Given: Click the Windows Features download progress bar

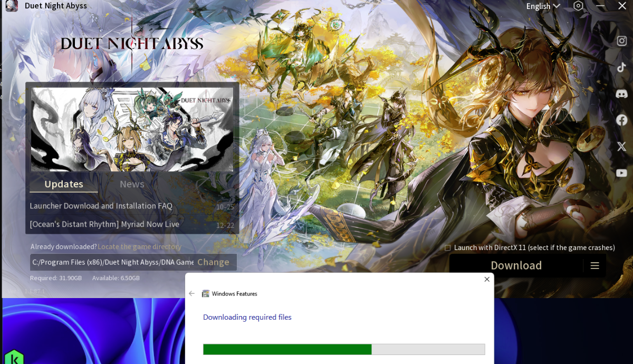Looking at the screenshot, I should tap(344, 349).
